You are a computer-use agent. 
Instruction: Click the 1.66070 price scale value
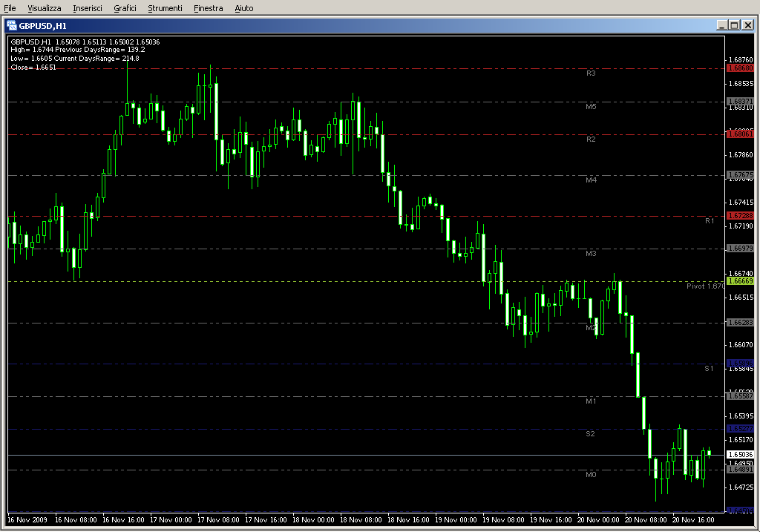[x=741, y=345]
